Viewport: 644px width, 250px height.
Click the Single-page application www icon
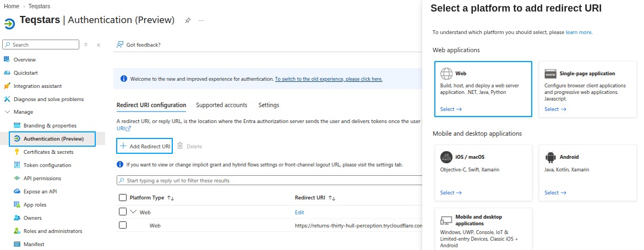click(x=550, y=74)
